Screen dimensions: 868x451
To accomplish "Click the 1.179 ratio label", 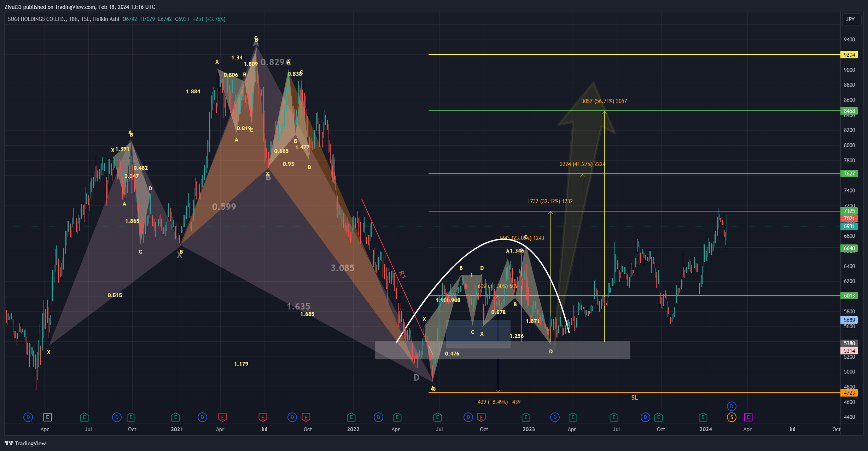I will coord(241,364).
